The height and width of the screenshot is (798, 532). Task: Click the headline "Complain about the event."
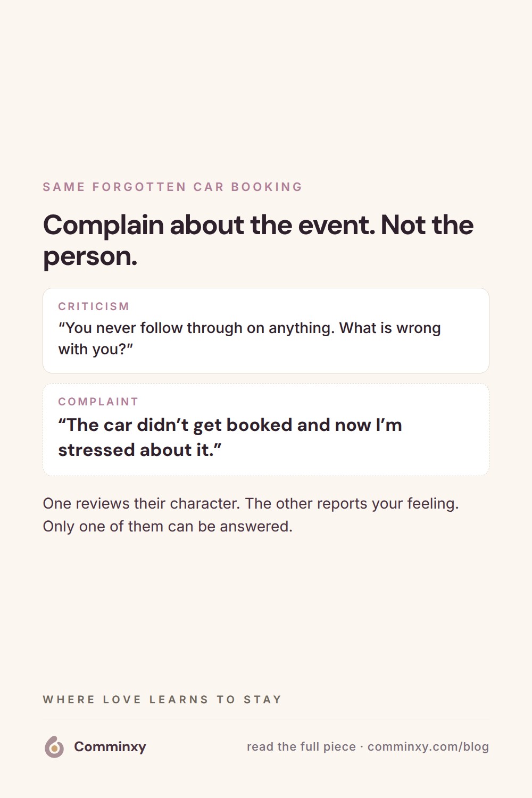(209, 226)
